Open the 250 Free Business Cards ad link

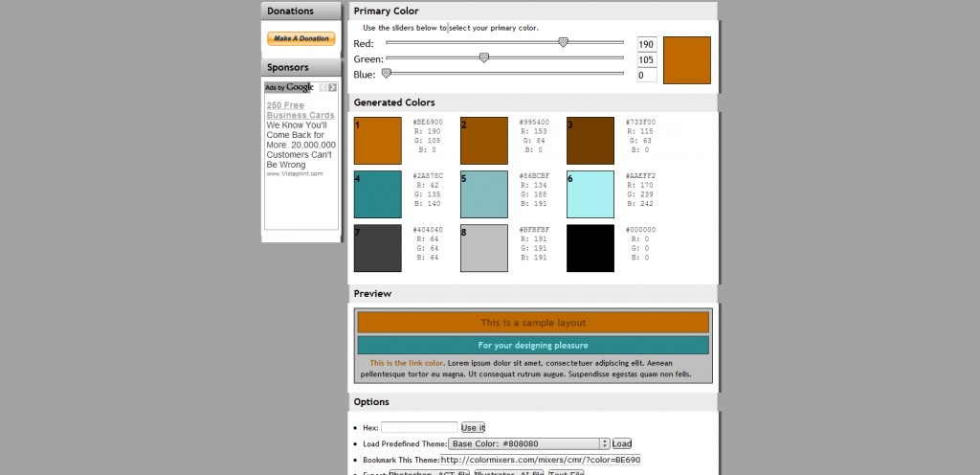pos(301,110)
